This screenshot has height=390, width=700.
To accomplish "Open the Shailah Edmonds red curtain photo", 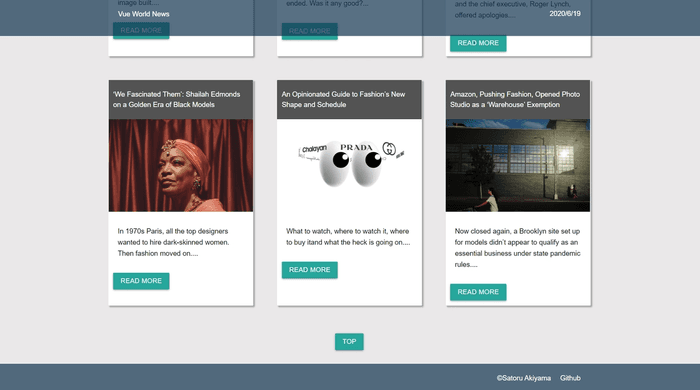I will 181,165.
